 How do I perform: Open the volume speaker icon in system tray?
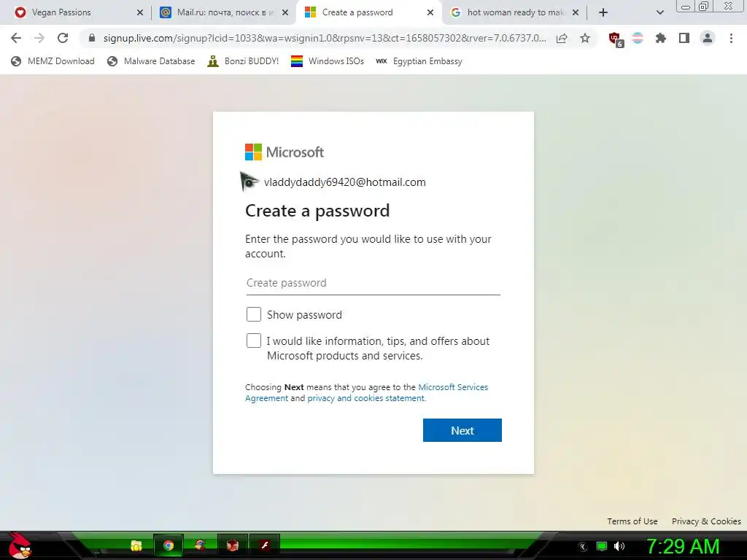pyautogui.click(x=619, y=546)
